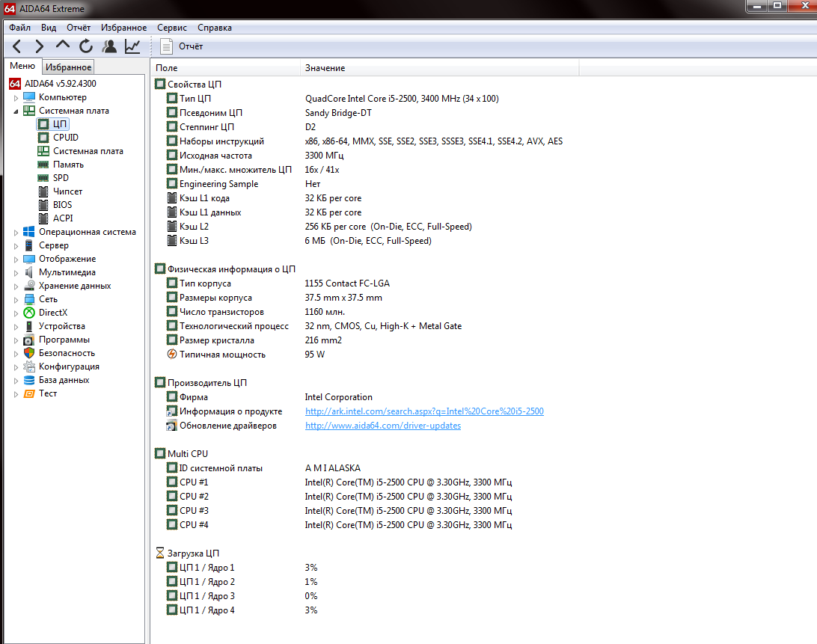This screenshot has height=644, width=817.
Task: Click the Тест benchmark icon
Action: (x=29, y=394)
